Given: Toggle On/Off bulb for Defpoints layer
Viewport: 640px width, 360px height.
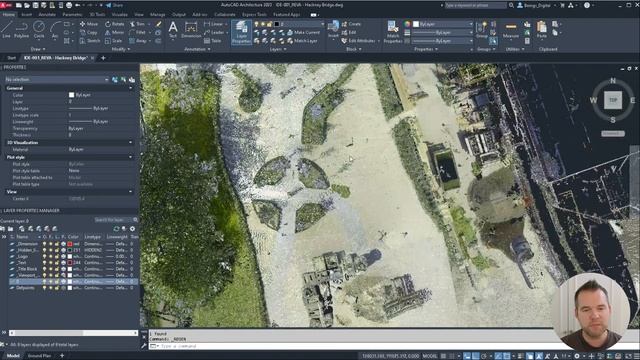Looking at the screenshot, I should [x=44, y=288].
